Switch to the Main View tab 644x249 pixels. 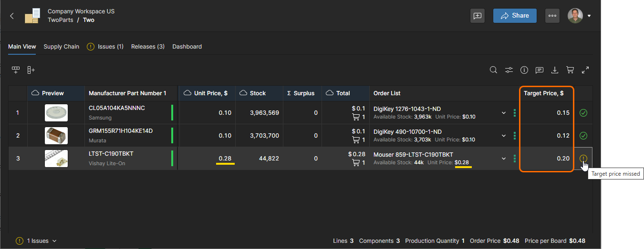22,47
